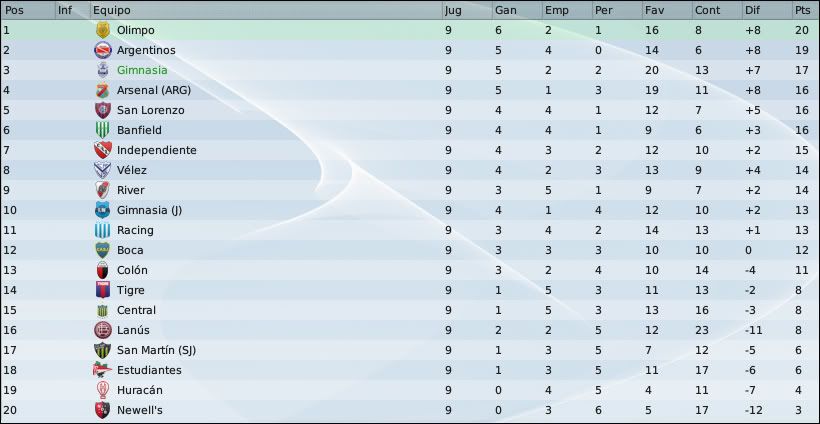Select the Vélez team name
820x424 pixels.
(132, 170)
